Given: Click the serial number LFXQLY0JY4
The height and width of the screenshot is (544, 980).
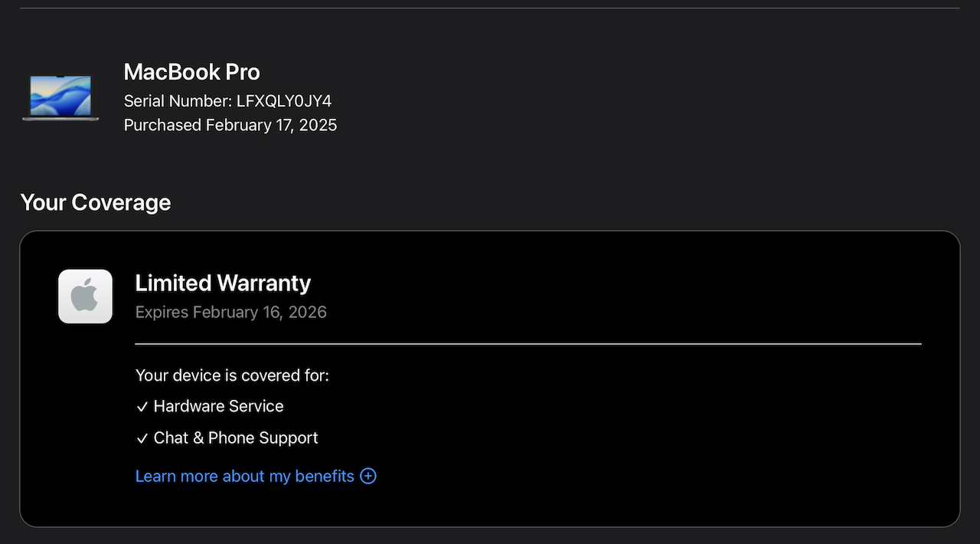Looking at the screenshot, I should coord(283,101).
